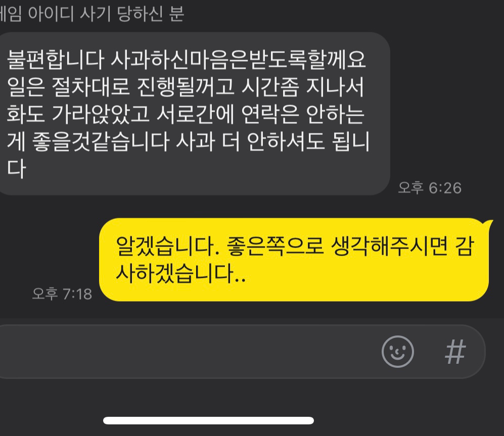This screenshot has width=504, height=436.
Task: Tap the chat title ending in '사기 당하신 분'
Action: (92, 14)
